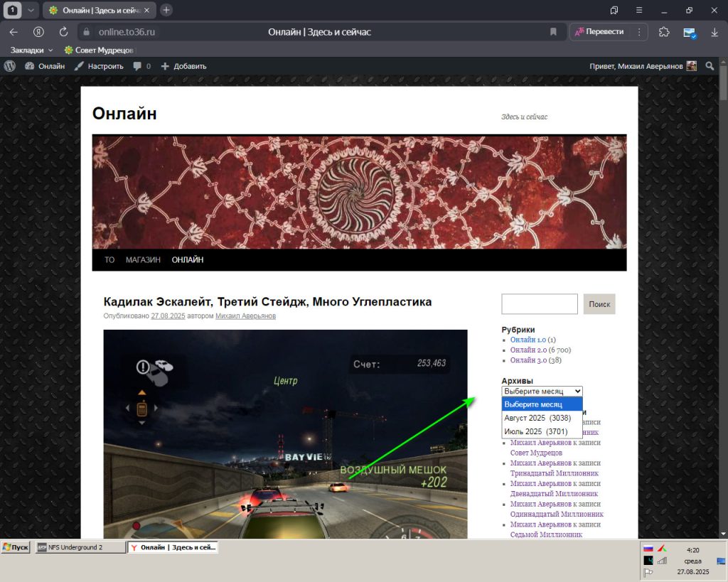Screen dimensions: 728x582
Task: Click the red ornamental header image
Action: click(359, 192)
